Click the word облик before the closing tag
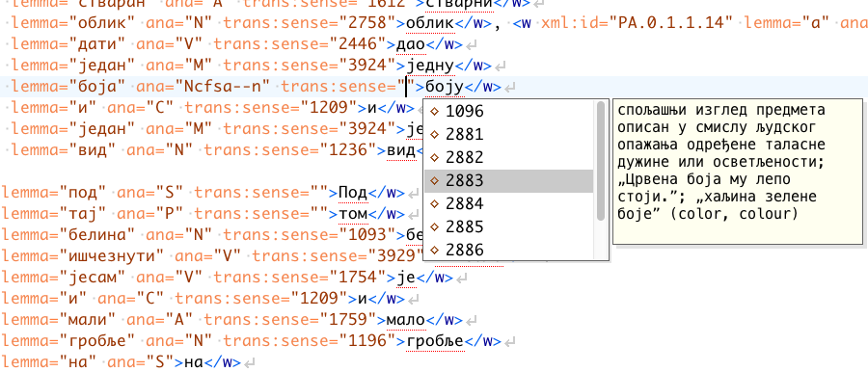The height and width of the screenshot is (372, 868). [x=430, y=24]
